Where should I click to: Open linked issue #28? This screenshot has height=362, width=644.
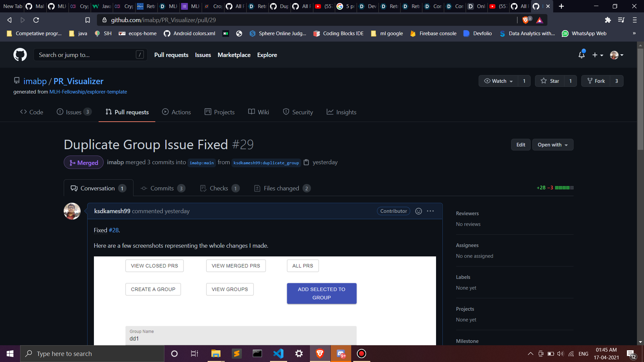[x=114, y=230]
